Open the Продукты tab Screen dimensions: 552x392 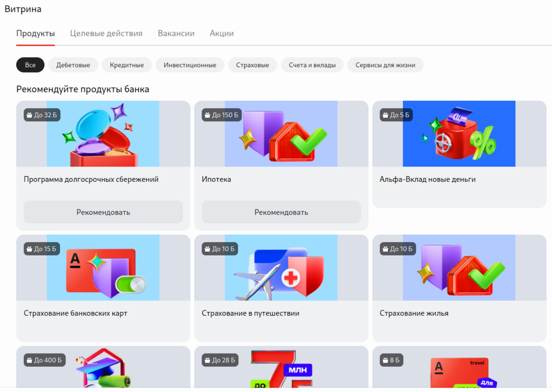[x=35, y=34]
